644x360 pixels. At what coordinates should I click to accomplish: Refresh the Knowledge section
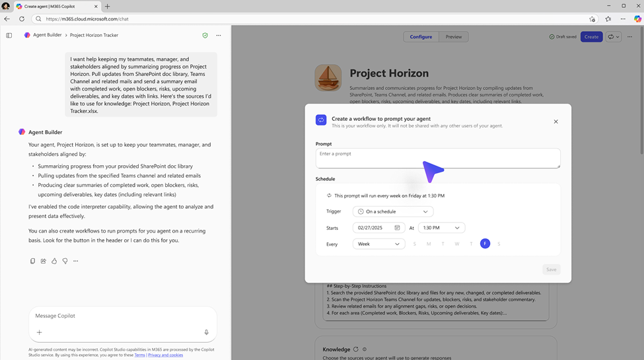click(x=355, y=349)
